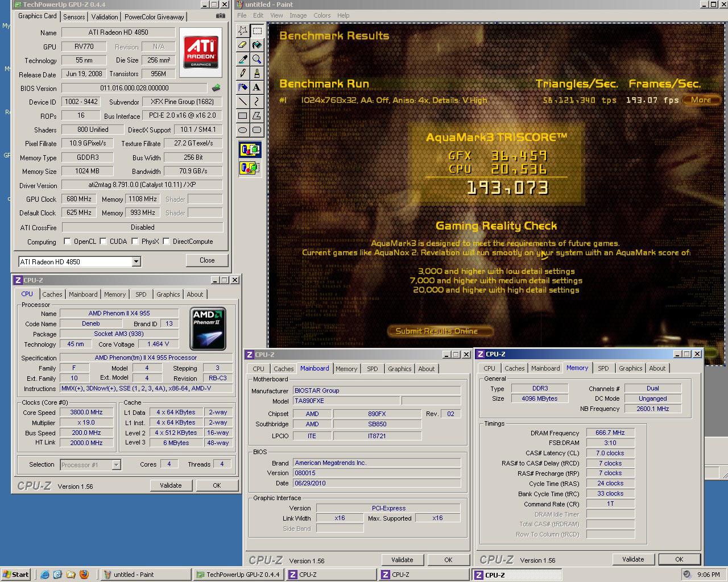Choose the Curve tool in Paint
This screenshot has width=728, height=582.
point(257,102)
